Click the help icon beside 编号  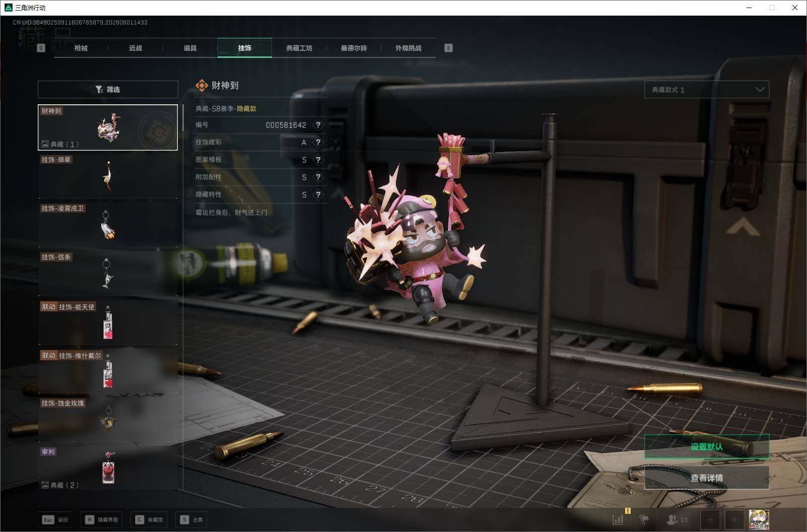pyautogui.click(x=318, y=125)
